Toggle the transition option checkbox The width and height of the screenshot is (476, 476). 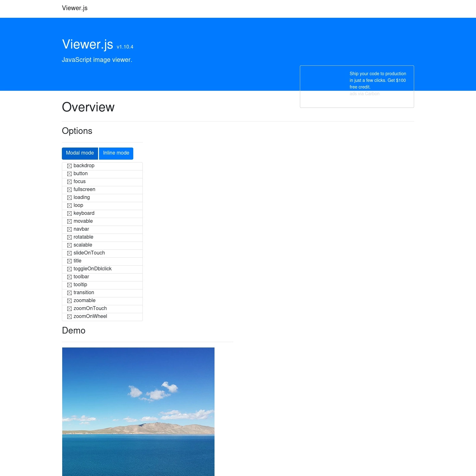[69, 293]
